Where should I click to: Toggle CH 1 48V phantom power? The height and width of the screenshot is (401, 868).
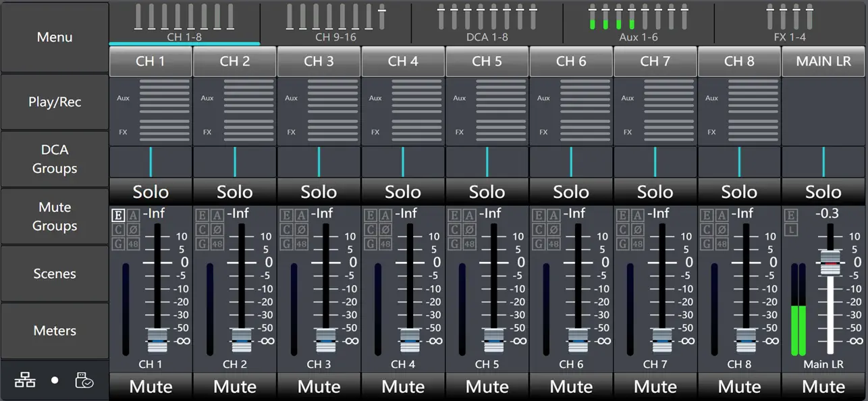tap(133, 243)
